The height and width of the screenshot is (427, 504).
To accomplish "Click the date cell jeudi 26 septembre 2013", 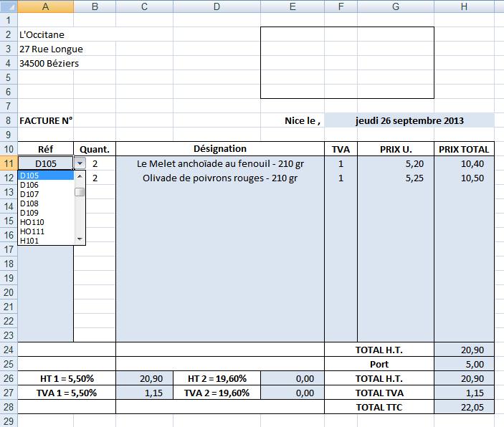I will coord(409,120).
